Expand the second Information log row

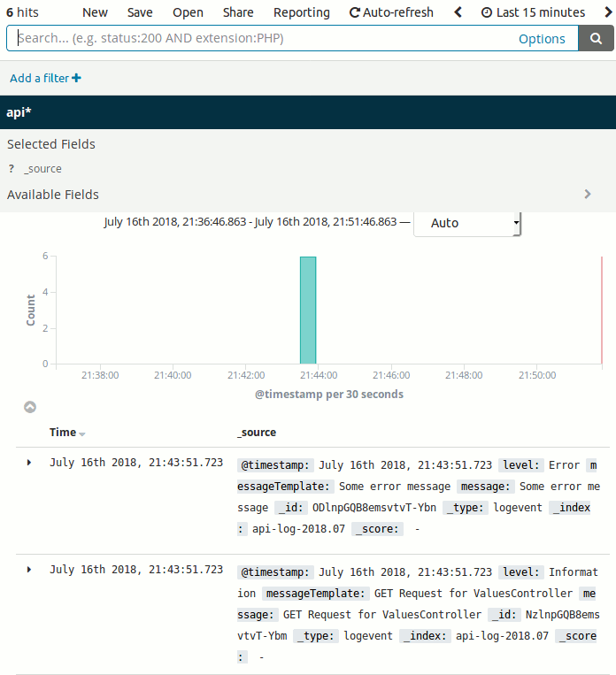[29, 570]
